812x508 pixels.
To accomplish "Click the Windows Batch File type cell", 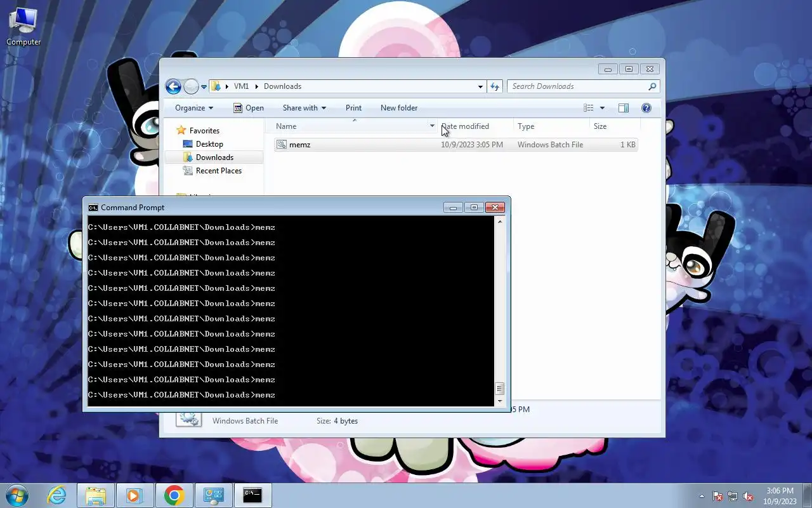I will [550, 145].
